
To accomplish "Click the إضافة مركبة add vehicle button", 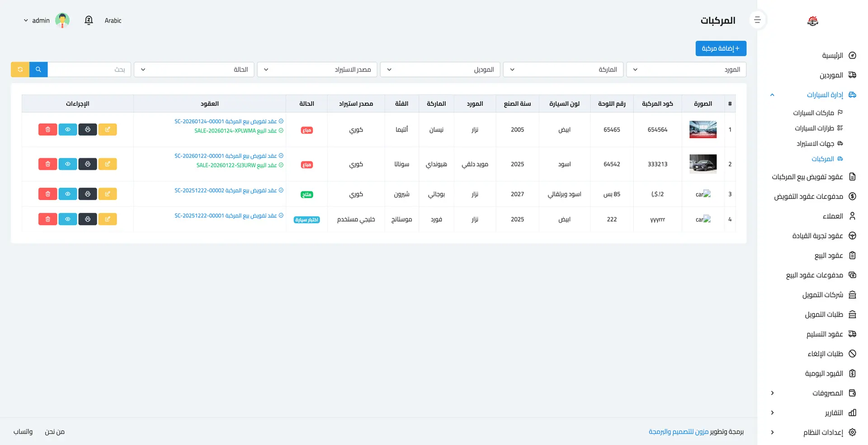I will [721, 48].
